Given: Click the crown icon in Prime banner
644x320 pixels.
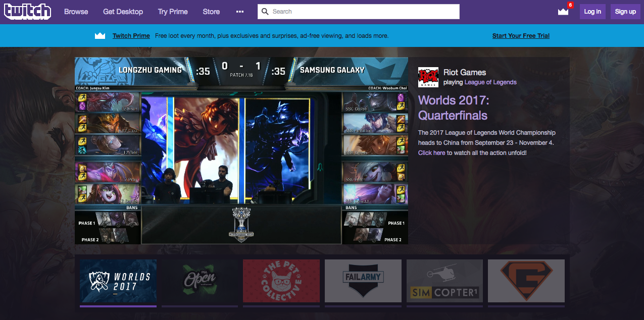Looking at the screenshot, I should [x=100, y=36].
